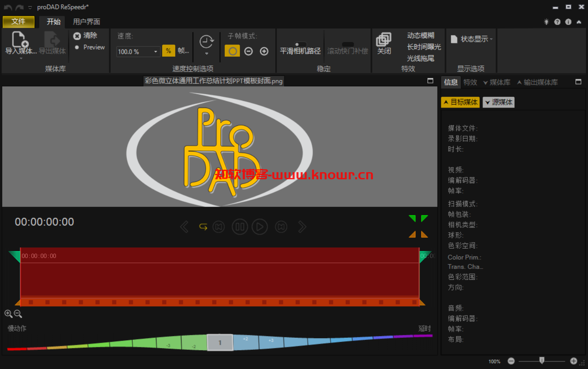Image resolution: width=588 pixels, height=369 pixels.
Task: Open the Effects (特效) panel tab
Action: click(470, 82)
